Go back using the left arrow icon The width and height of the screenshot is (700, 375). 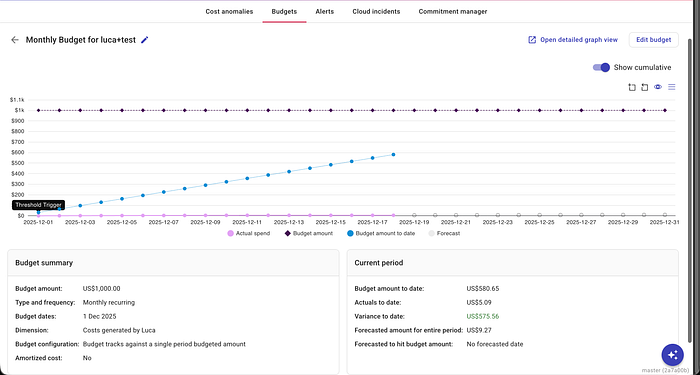click(15, 40)
